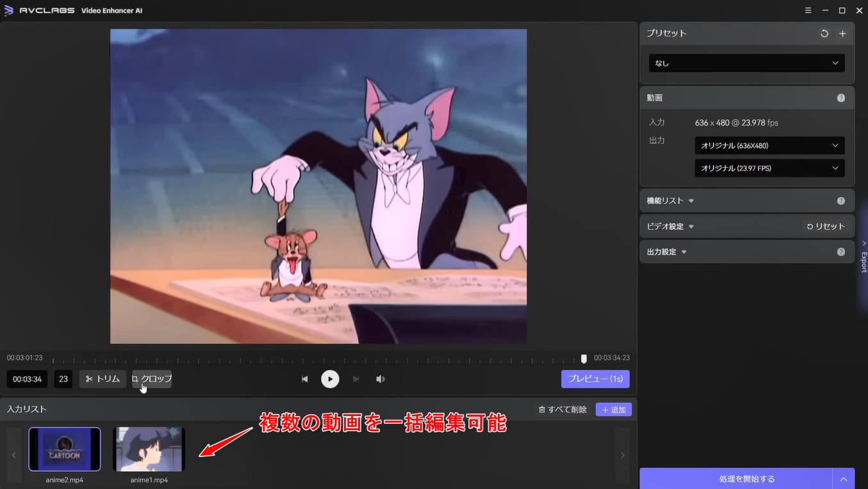Click the help icon next to 動画
The image size is (868, 489).
(841, 98)
